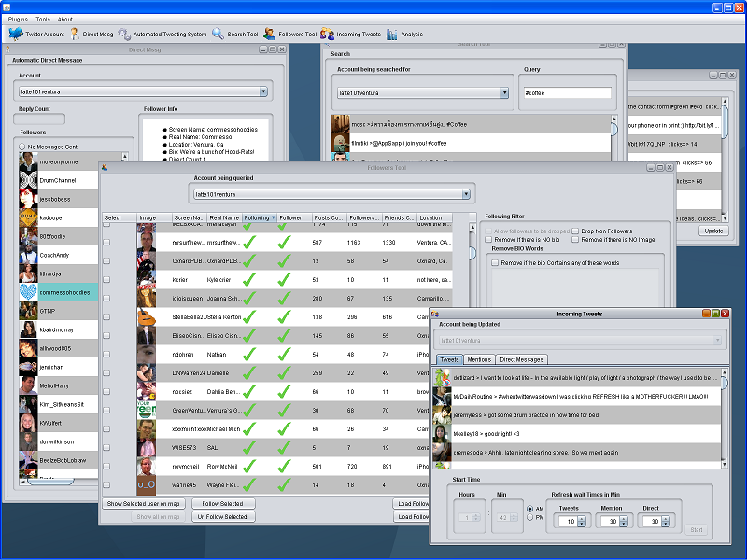Open the Search Tool from toolbar

235,34
